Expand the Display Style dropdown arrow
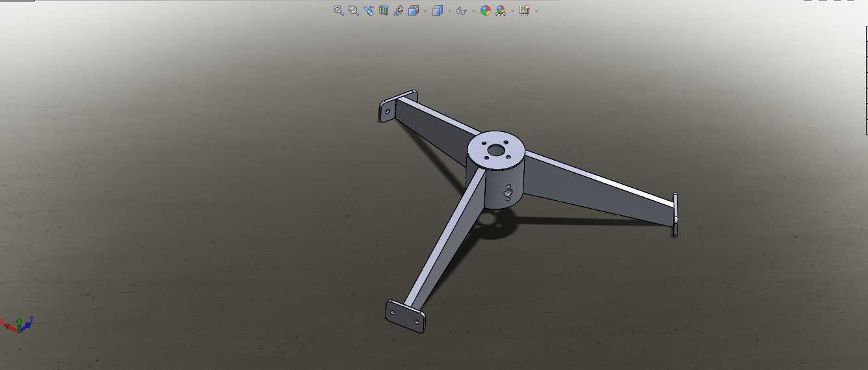This screenshot has width=868, height=370. click(449, 11)
